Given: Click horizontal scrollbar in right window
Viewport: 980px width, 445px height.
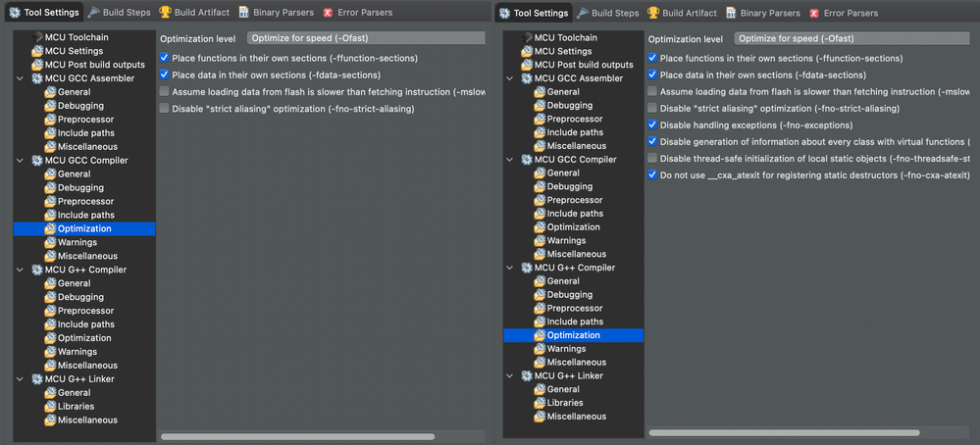Looking at the screenshot, I should point(785,432).
